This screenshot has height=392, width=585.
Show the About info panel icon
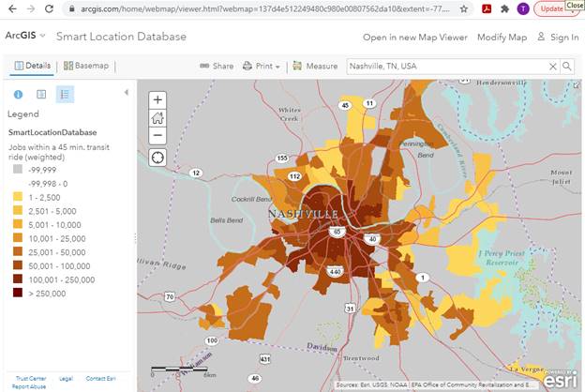(19, 95)
